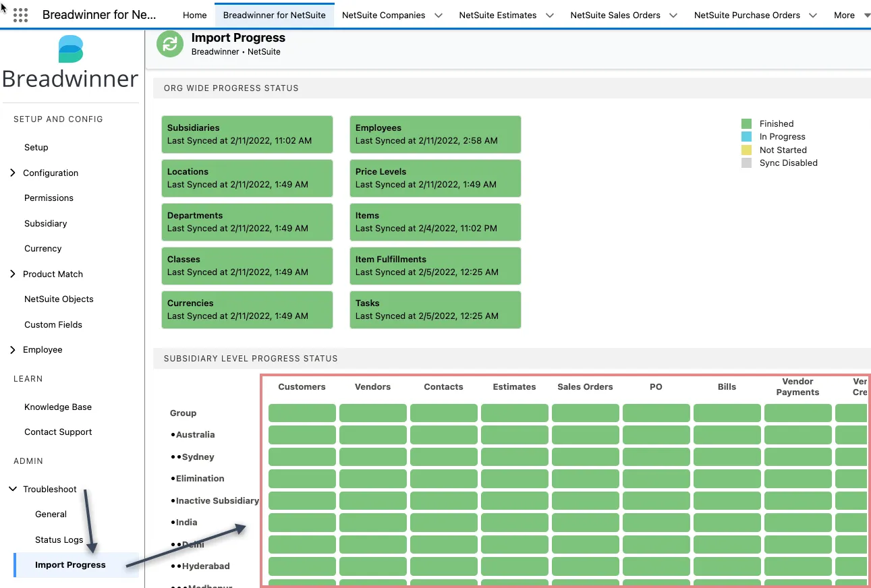The width and height of the screenshot is (871, 588).
Task: Click the Contact Support link
Action: click(x=58, y=432)
